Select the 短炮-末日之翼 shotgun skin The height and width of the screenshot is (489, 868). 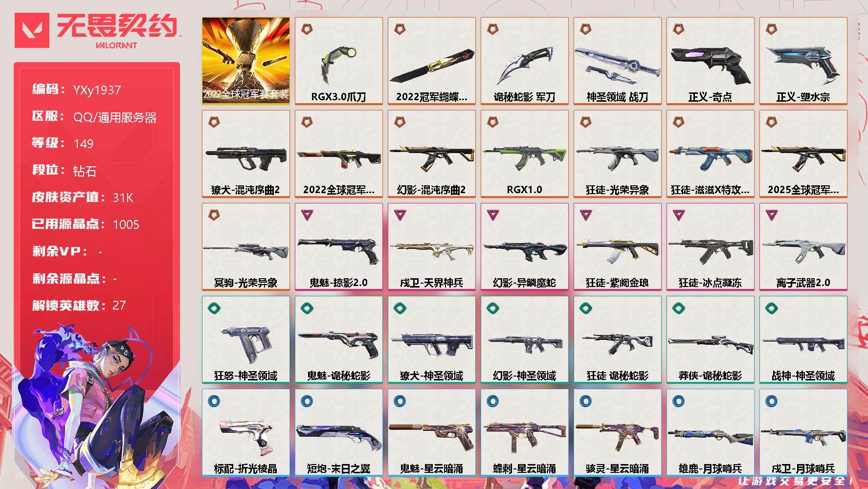338,433
